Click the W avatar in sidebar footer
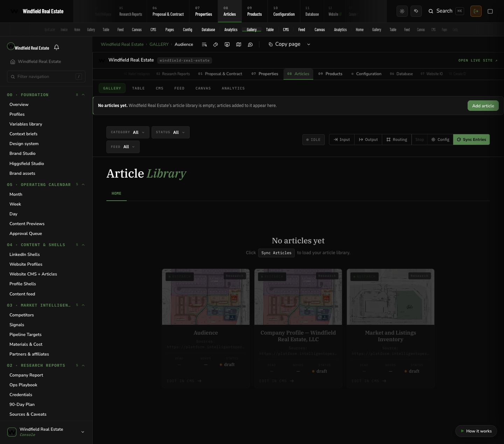This screenshot has width=504, height=444. point(12,432)
